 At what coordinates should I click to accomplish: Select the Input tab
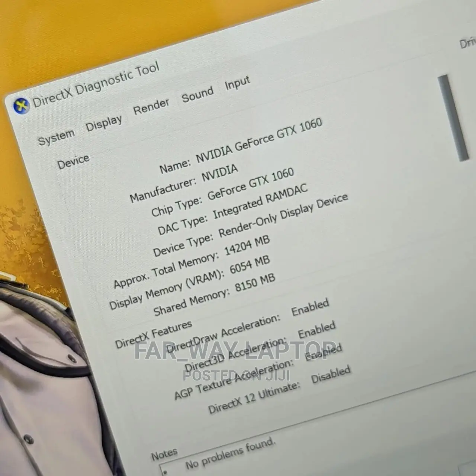click(237, 83)
